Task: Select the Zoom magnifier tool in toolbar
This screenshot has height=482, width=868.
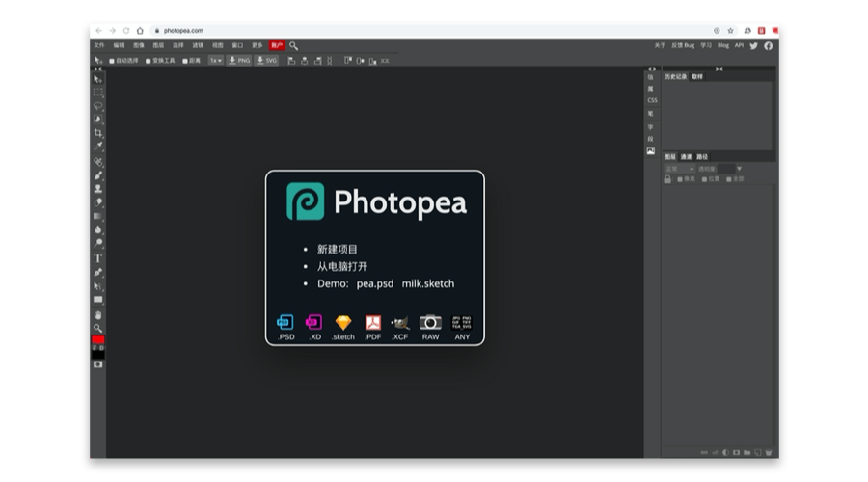Action: [98, 328]
